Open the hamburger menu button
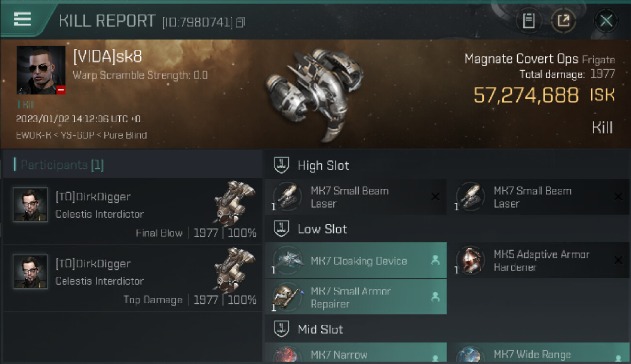 click(x=22, y=19)
